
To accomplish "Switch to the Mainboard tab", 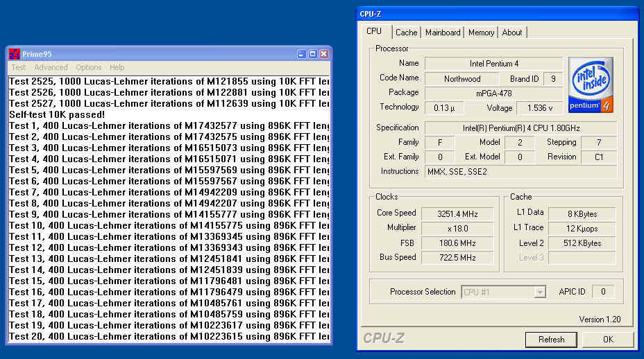I will [443, 33].
